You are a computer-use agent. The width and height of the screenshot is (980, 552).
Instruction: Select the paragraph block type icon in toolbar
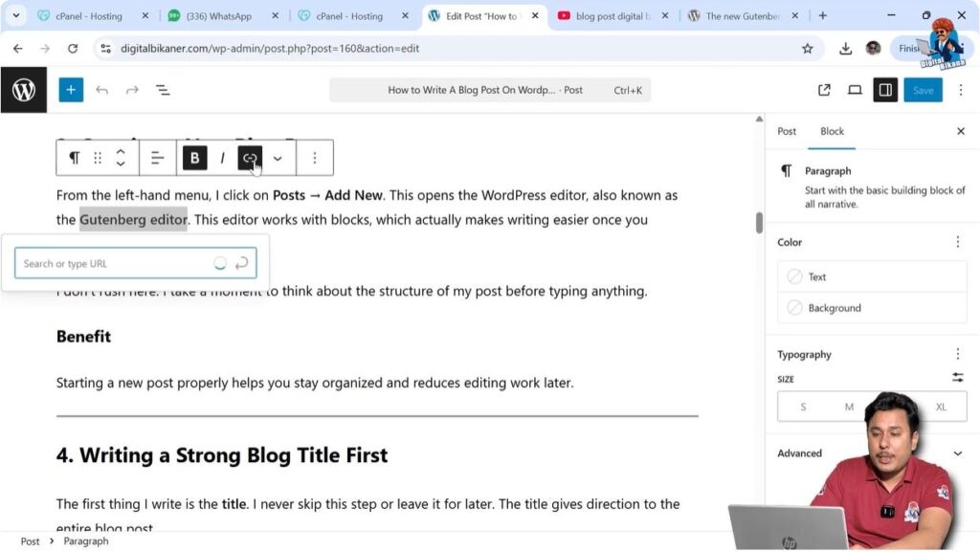(75, 157)
